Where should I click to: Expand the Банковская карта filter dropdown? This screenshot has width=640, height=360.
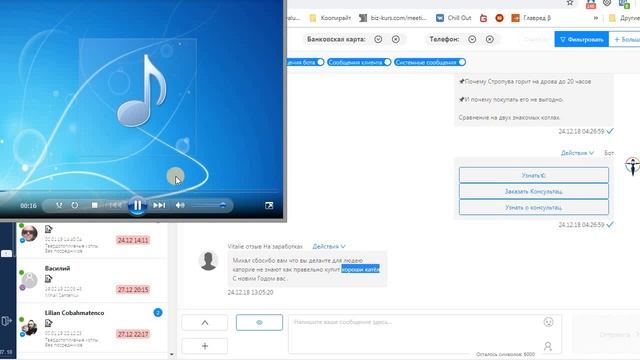378,39
